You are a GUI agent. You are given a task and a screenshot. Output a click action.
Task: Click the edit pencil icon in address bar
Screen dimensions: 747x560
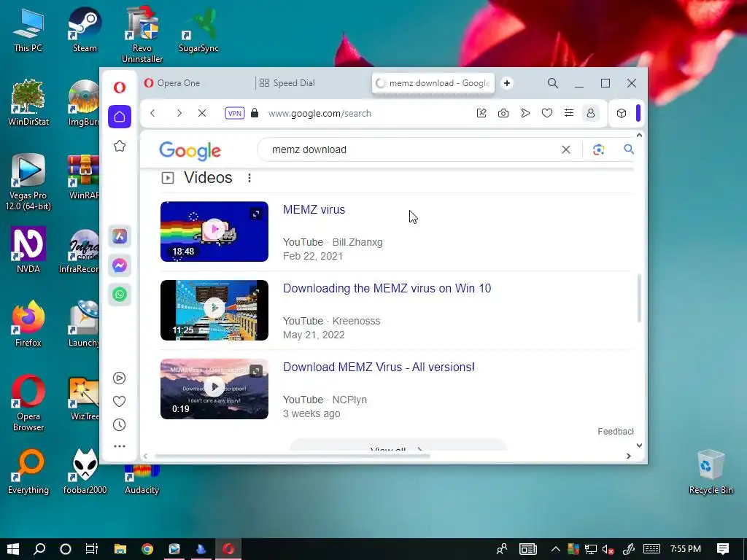[481, 113]
